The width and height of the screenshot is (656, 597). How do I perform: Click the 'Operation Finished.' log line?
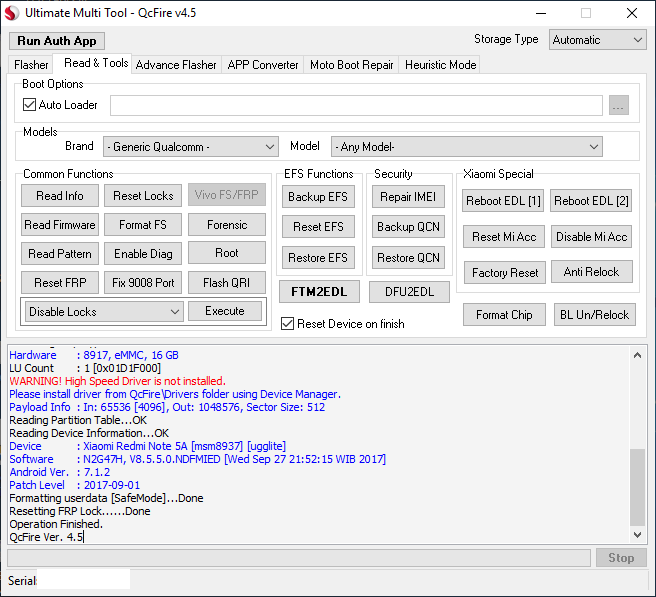coord(56,524)
